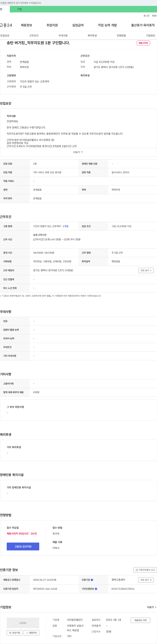Open the 출산휴가·육아휴직 menu
Screen dimensions: 157x644
point(143,25)
